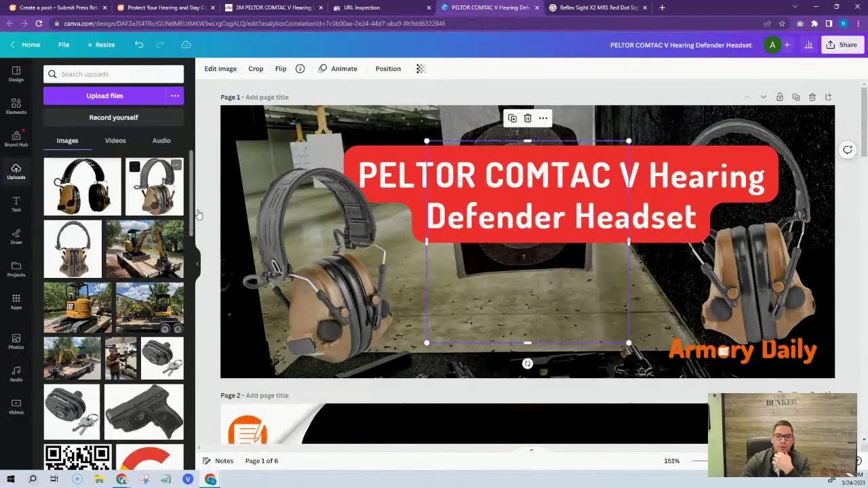Duplicate selected element from floating toolbar
The image size is (868, 488).
(x=512, y=118)
